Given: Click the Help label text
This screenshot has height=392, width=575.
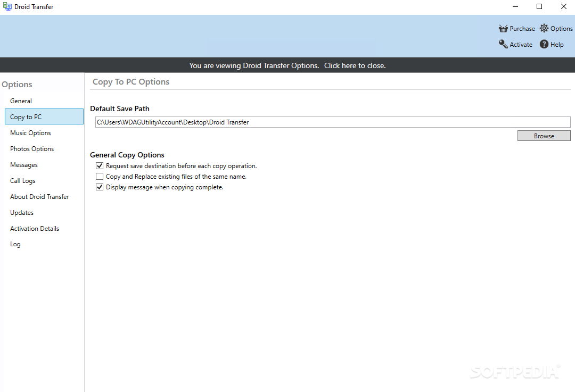Looking at the screenshot, I should [557, 45].
